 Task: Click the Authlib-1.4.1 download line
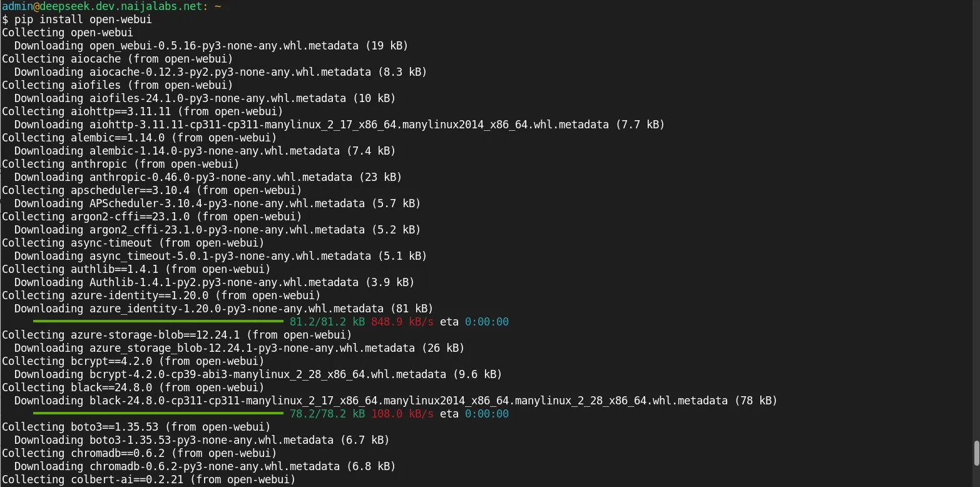(x=215, y=282)
